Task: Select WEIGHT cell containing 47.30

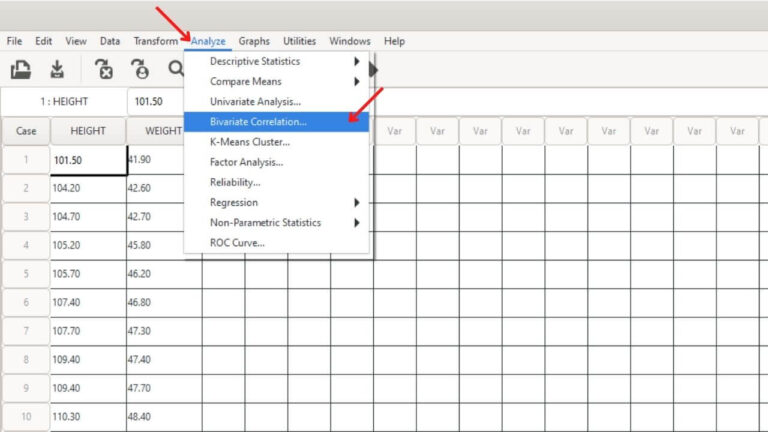Action: (164, 331)
